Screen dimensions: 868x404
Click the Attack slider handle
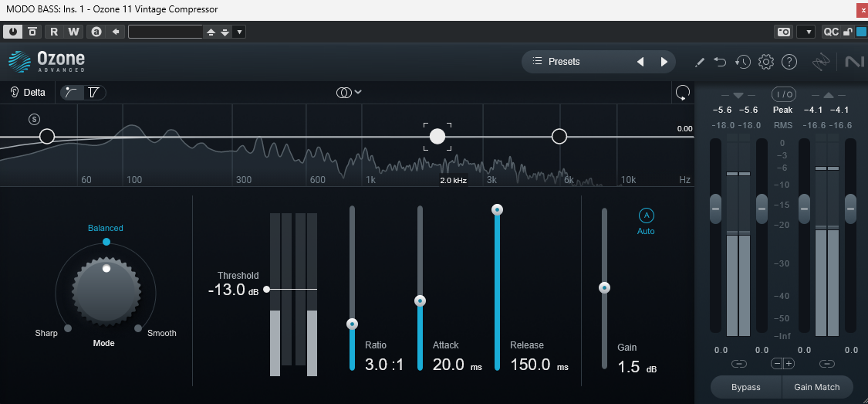420,301
